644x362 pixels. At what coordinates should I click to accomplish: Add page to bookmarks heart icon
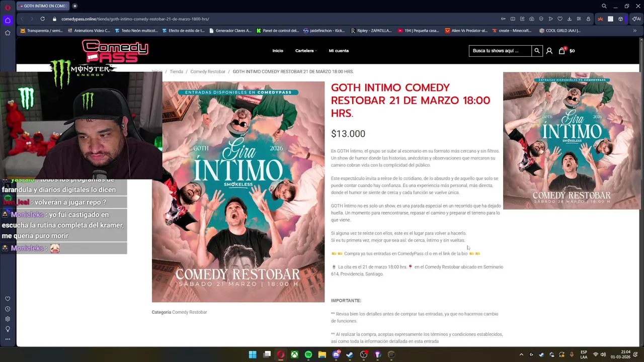(560, 19)
